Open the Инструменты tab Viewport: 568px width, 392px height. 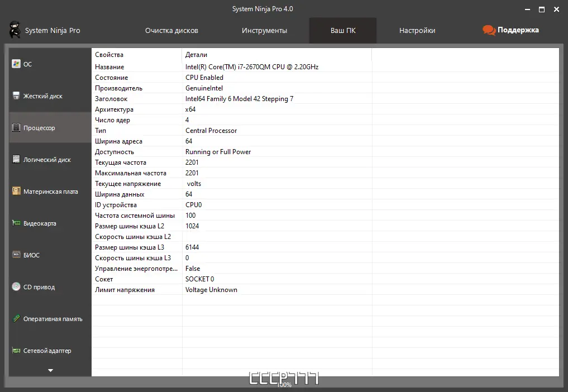pos(264,31)
